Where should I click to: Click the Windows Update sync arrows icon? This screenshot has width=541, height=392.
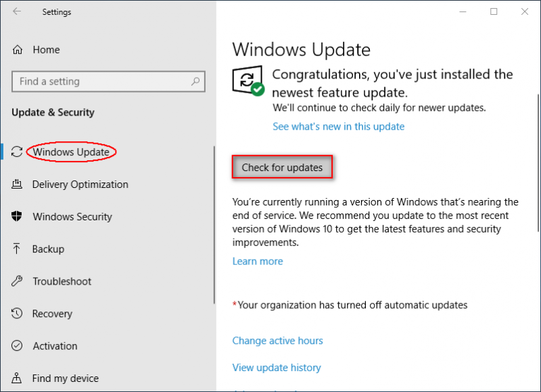(16, 151)
